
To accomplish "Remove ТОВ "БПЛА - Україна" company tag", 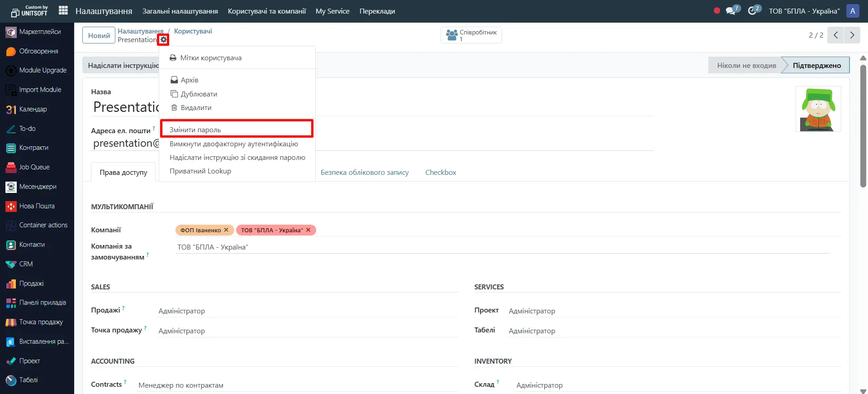I will pos(308,230).
